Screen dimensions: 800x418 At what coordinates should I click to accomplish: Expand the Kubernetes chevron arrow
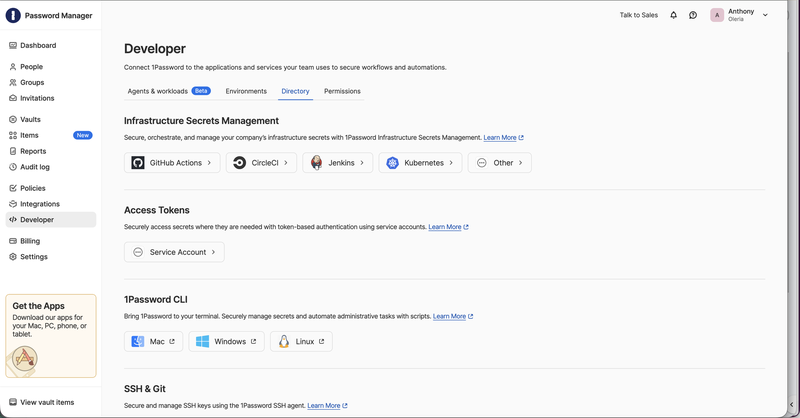451,163
